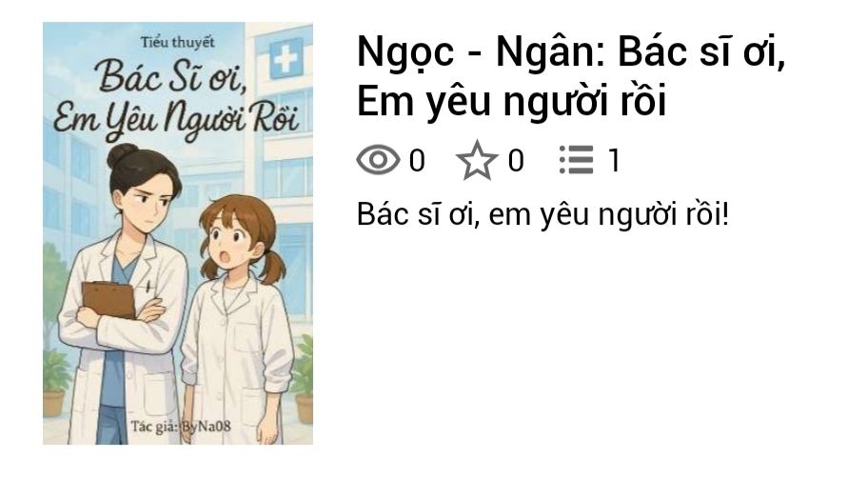Click the cursive cover title Bác Sĩ ơi
Image resolution: width=868 pixels, height=479 pixels.
[x=171, y=76]
